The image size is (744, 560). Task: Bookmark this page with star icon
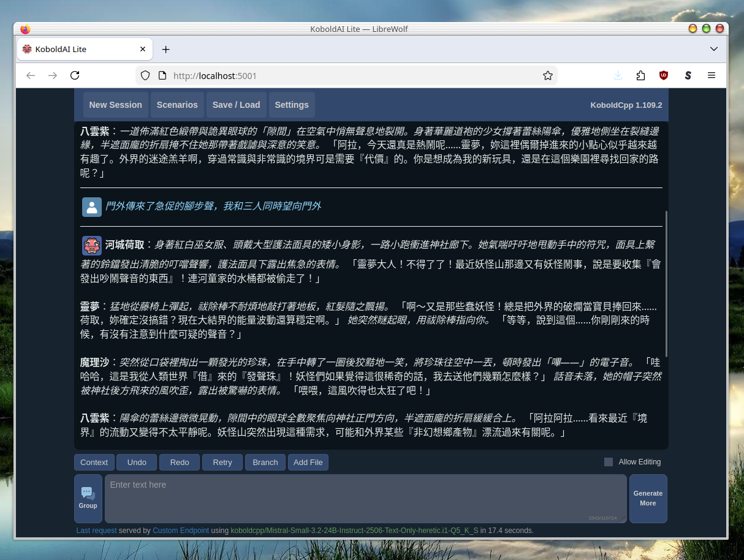pos(547,75)
